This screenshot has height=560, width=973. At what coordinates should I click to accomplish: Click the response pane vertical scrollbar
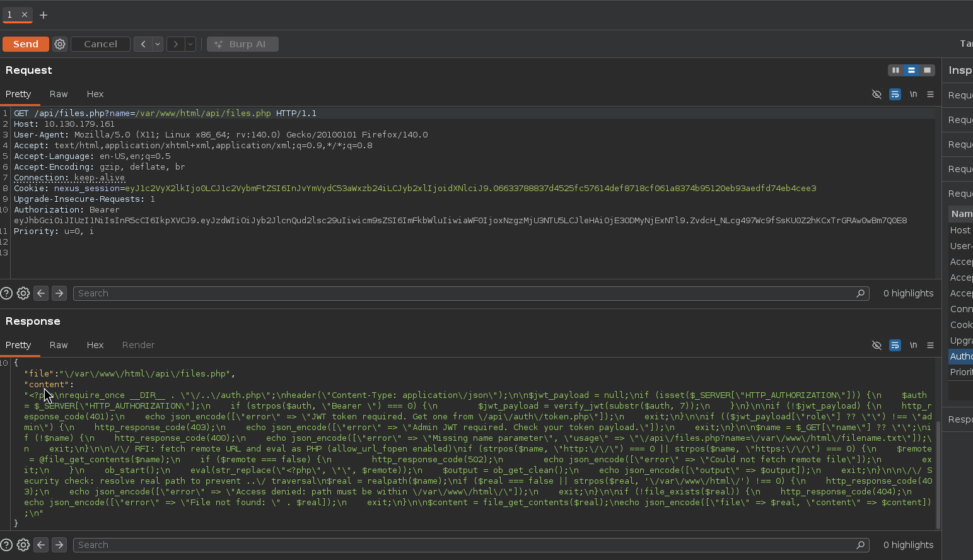point(938,475)
